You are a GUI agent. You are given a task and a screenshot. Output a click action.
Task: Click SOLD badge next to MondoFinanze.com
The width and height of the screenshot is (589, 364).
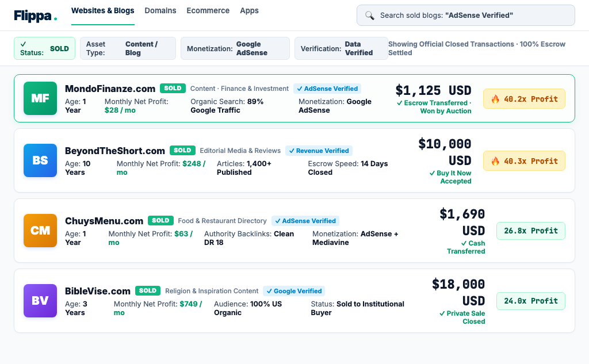click(x=173, y=89)
